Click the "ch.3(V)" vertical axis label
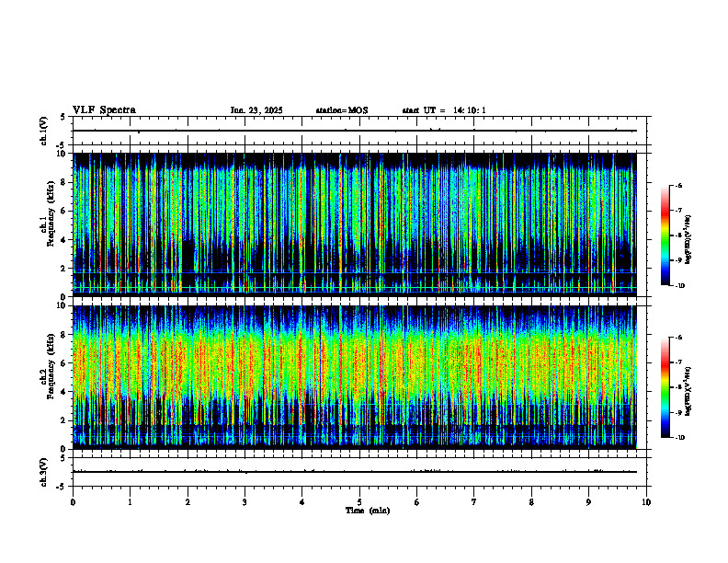Viewport: 728px width, 563px height. click(x=44, y=473)
